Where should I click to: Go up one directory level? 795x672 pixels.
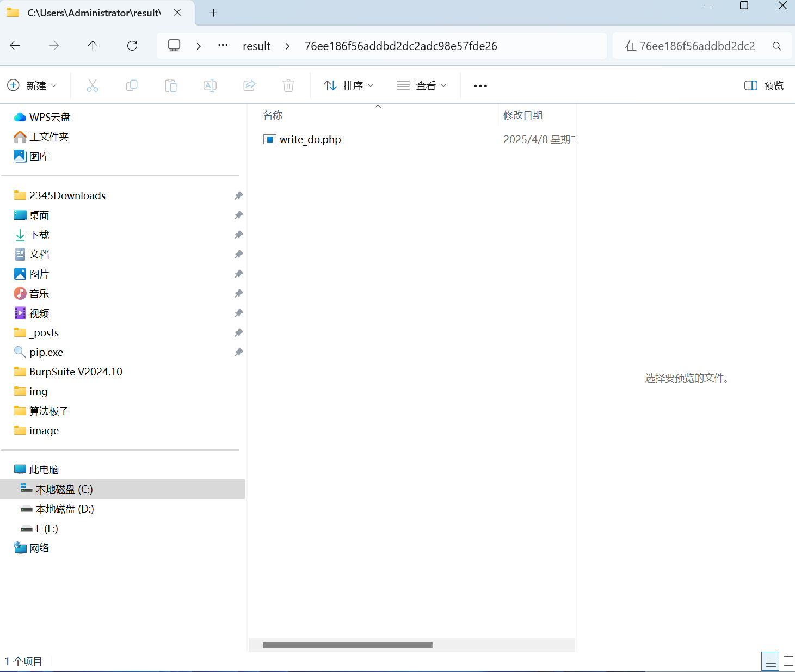coord(93,46)
